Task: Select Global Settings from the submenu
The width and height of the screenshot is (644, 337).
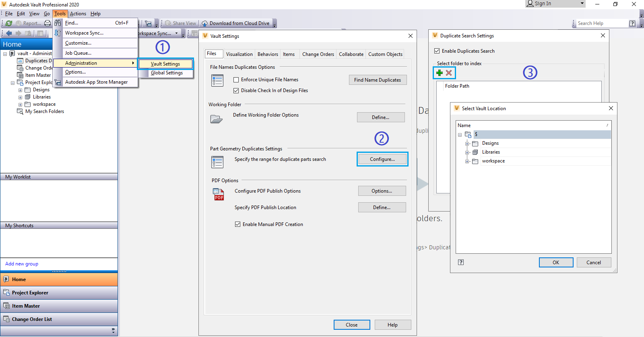Action: pos(167,73)
